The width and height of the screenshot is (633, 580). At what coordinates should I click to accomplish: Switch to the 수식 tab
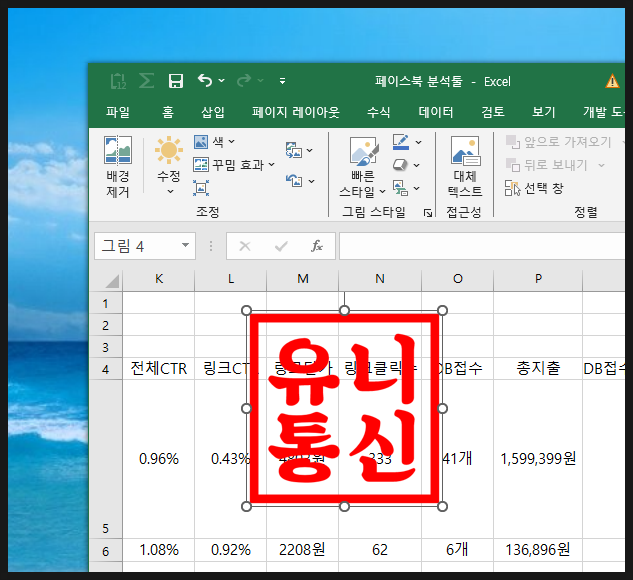click(x=378, y=112)
